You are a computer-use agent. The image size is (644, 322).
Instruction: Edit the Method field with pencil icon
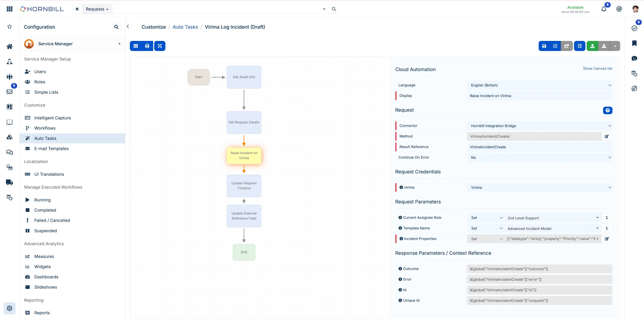[607, 137]
